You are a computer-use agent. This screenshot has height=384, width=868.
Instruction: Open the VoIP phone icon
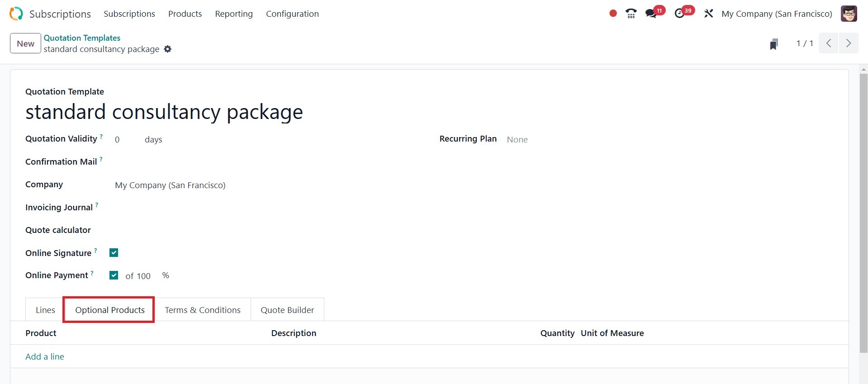631,14
